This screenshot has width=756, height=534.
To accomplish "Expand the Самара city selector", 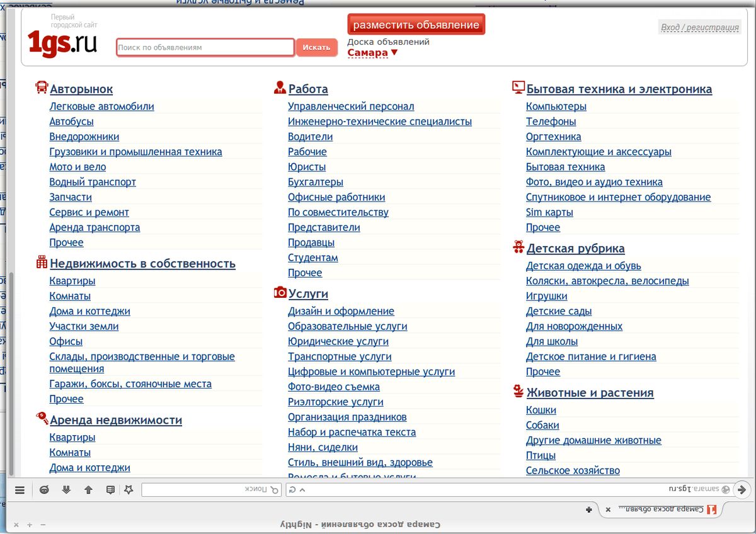I will [x=372, y=53].
